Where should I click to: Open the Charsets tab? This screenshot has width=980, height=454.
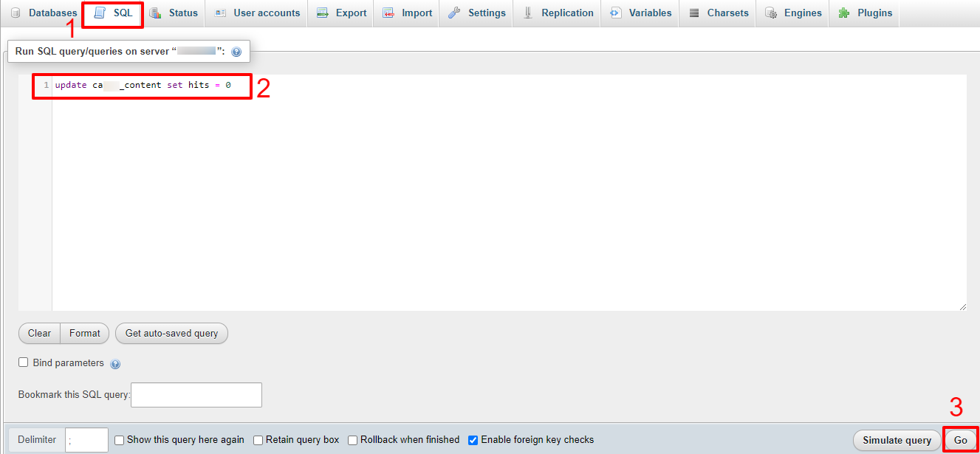tap(719, 13)
